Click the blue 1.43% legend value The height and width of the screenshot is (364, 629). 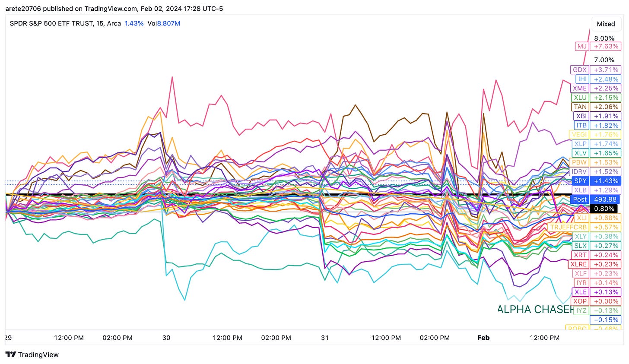[x=134, y=23]
